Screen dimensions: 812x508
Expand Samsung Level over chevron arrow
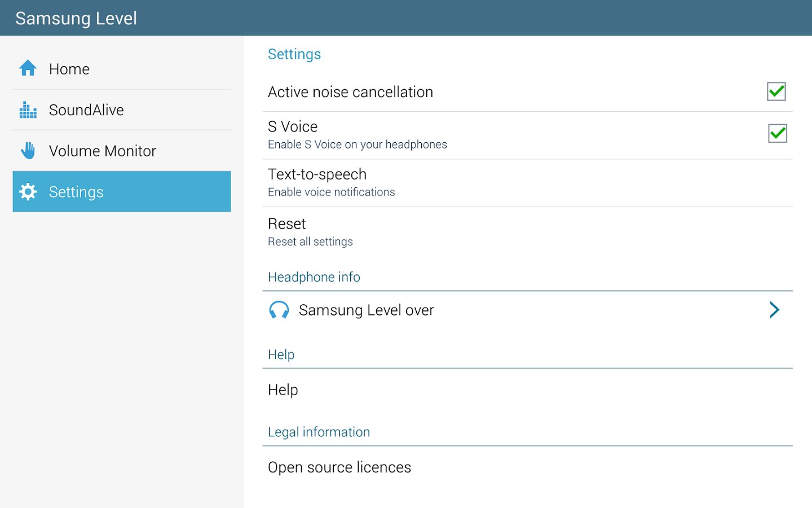point(774,309)
